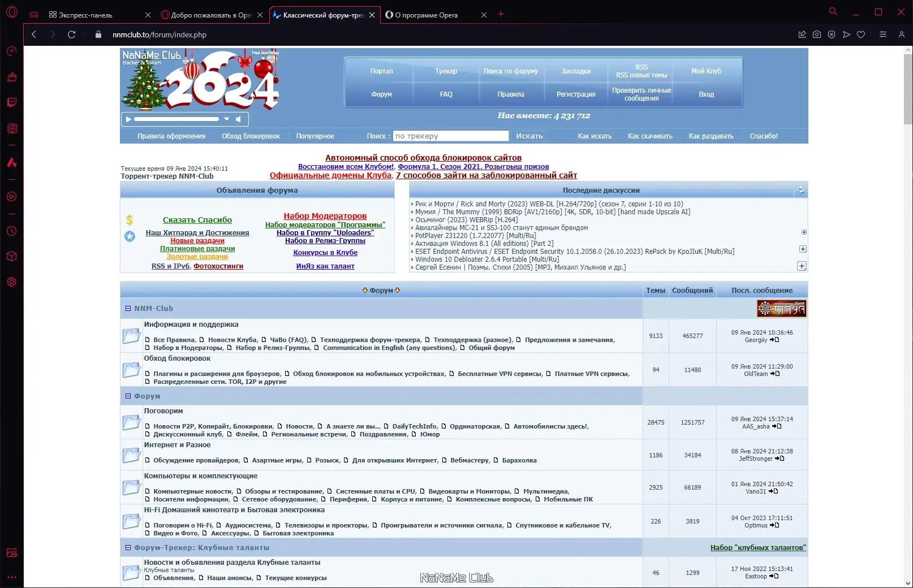Open the search tabs magnifier
This screenshot has height=588, width=913.
[x=833, y=11]
